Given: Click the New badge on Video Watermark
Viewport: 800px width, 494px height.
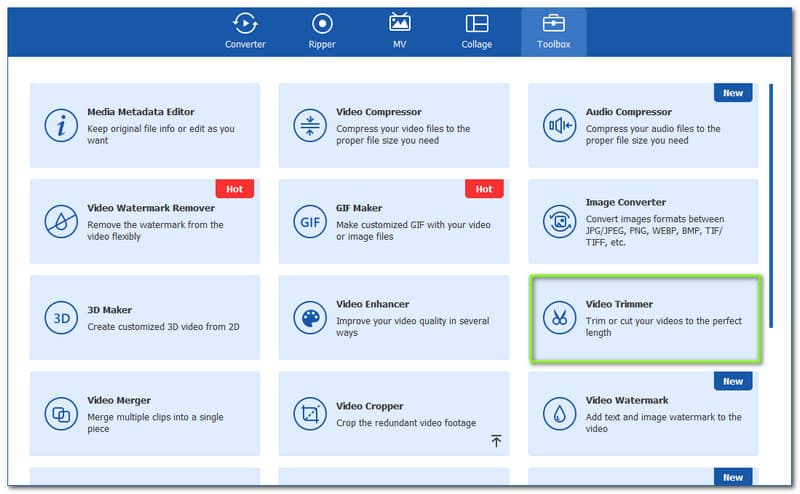Looking at the screenshot, I should pyautogui.click(x=733, y=381).
